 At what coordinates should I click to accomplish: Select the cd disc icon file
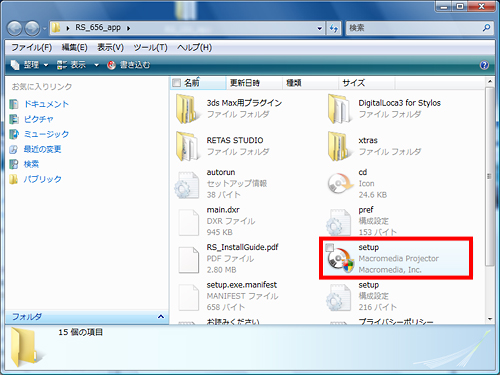(339, 183)
